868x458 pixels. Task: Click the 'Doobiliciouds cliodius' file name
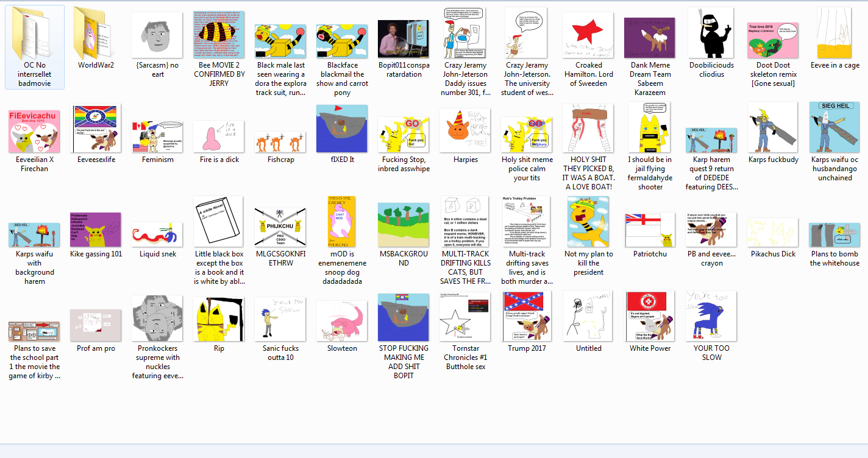click(x=711, y=70)
